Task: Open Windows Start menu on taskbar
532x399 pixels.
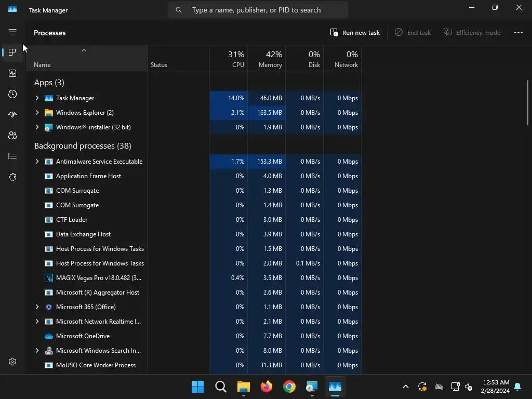Action: click(198, 387)
